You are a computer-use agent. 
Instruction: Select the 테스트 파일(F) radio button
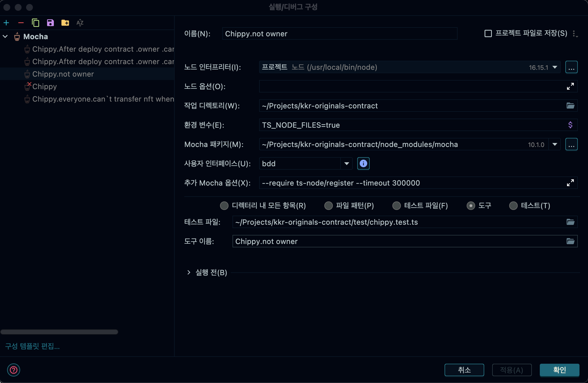[x=397, y=206]
